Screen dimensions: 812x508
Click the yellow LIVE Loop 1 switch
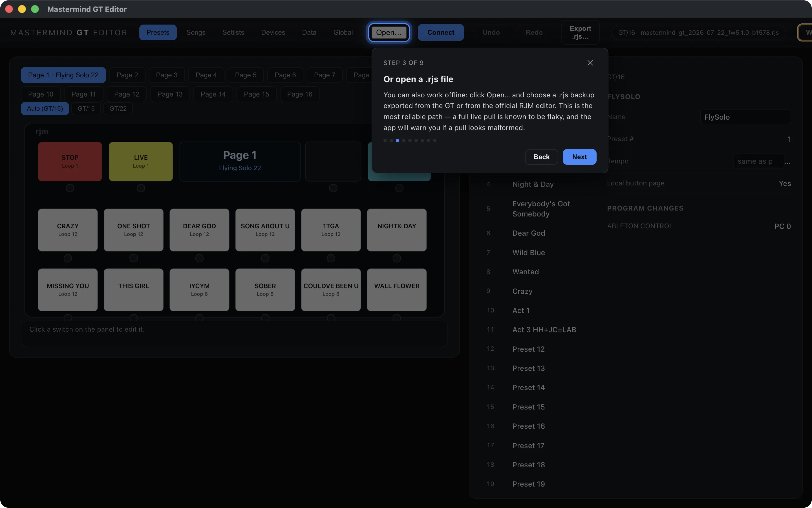point(141,161)
